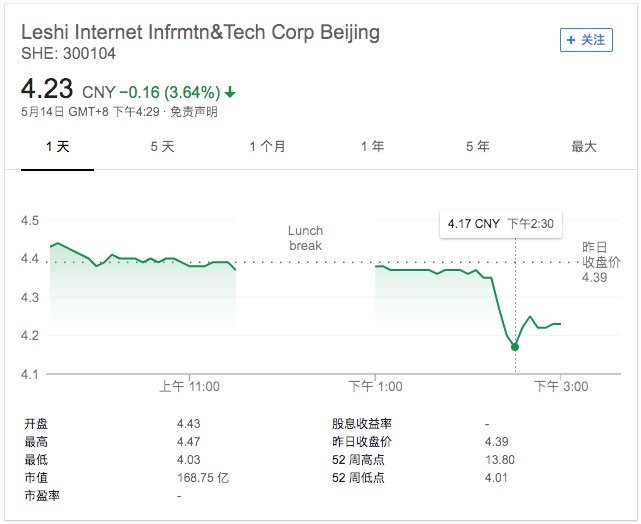Click the plus icon in 关注 button
Screen dimensions: 641x524
571,40
